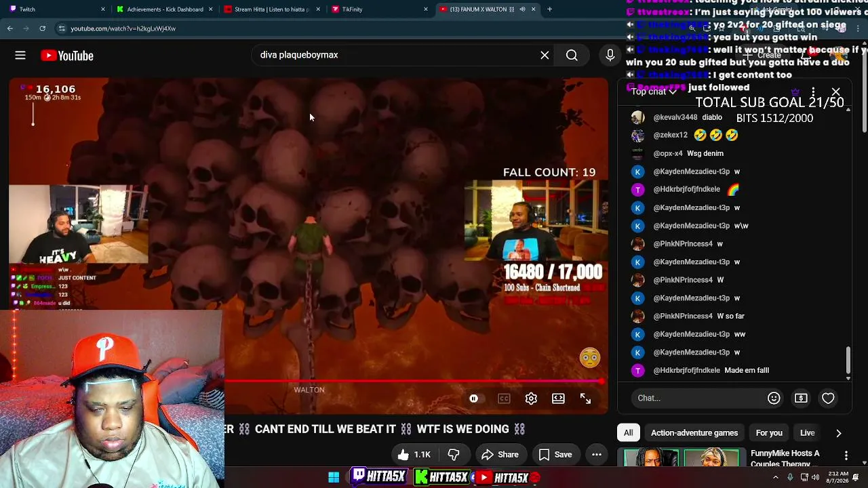868x488 pixels.
Task: Dislike this video
Action: 454,455
